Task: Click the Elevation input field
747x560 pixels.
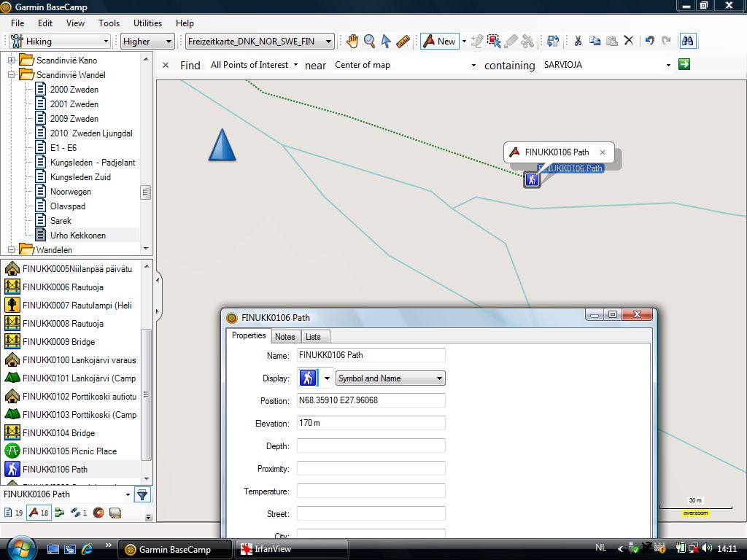Action: pyautogui.click(x=371, y=424)
